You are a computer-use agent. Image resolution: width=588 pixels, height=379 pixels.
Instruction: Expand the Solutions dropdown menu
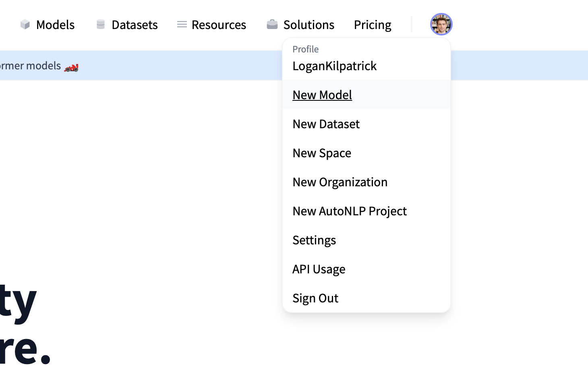pyautogui.click(x=308, y=25)
